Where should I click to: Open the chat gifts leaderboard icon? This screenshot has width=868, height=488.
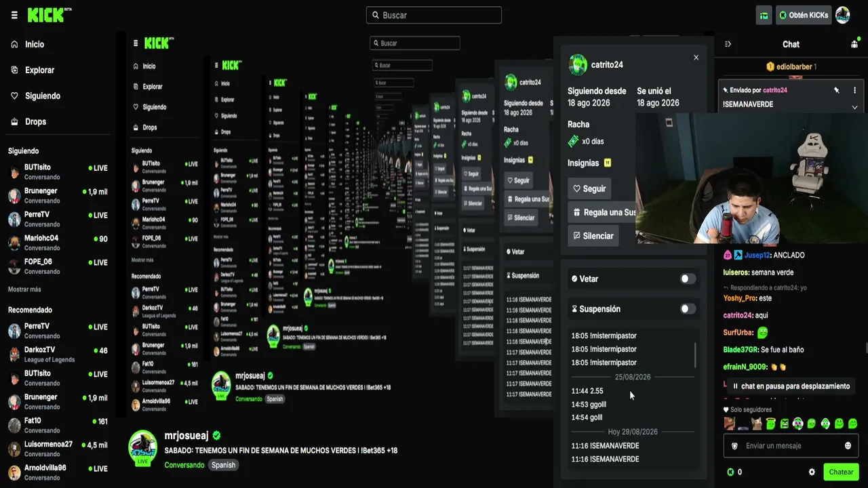(x=854, y=44)
